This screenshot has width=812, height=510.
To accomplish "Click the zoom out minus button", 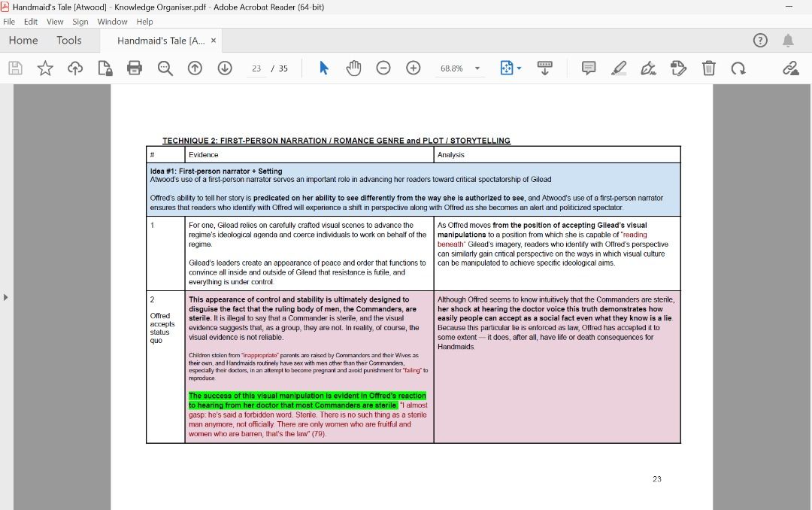I will pos(383,68).
